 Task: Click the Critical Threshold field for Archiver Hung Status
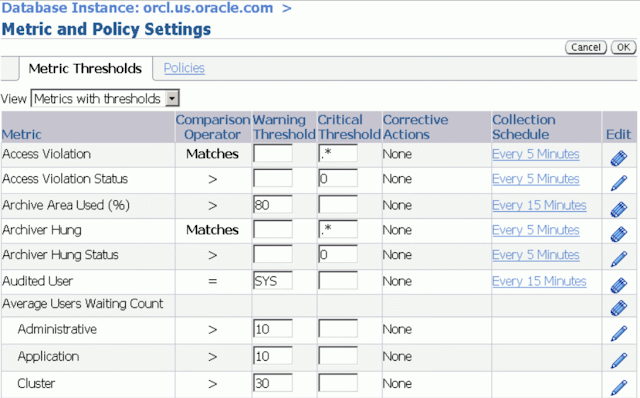338,254
